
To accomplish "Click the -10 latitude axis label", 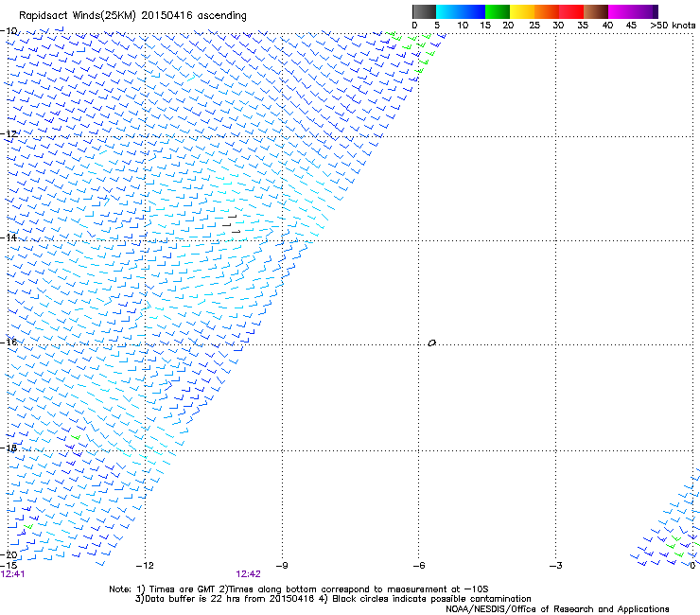I will pyautogui.click(x=9, y=31).
